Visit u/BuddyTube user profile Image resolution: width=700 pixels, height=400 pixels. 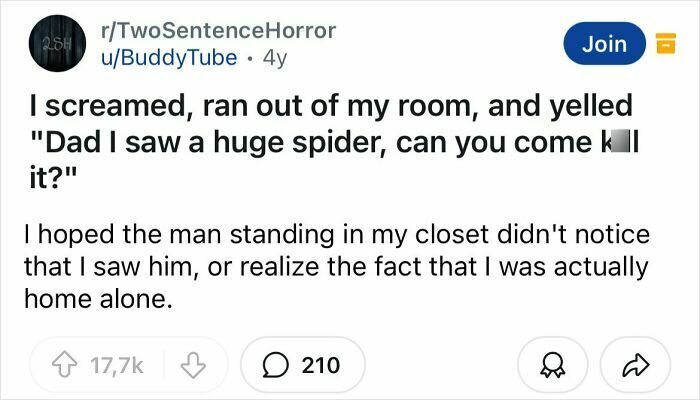coord(169,58)
